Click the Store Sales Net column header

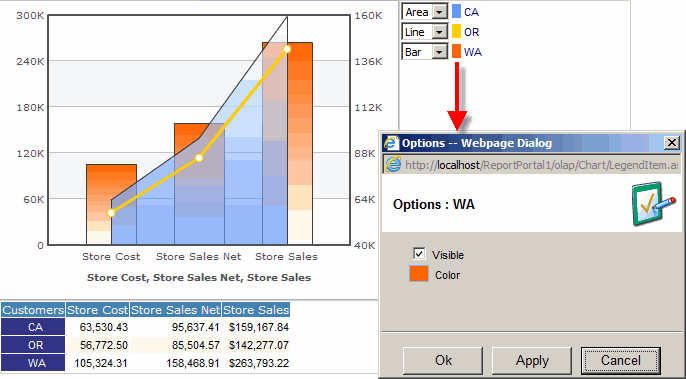point(175,310)
